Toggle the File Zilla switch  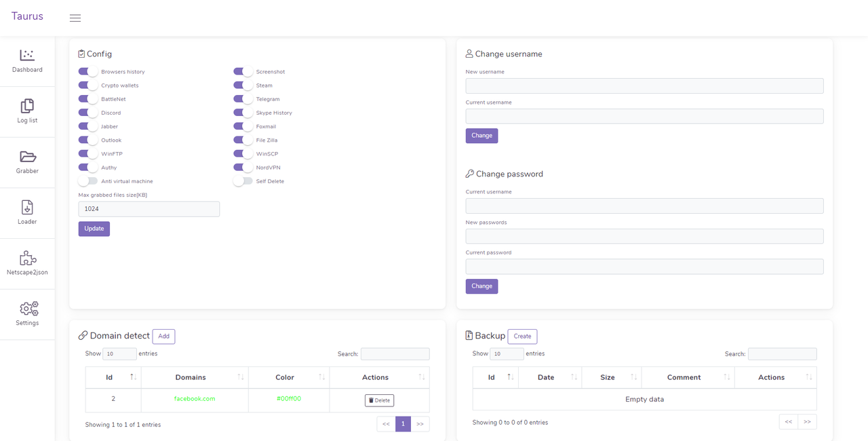coord(243,140)
